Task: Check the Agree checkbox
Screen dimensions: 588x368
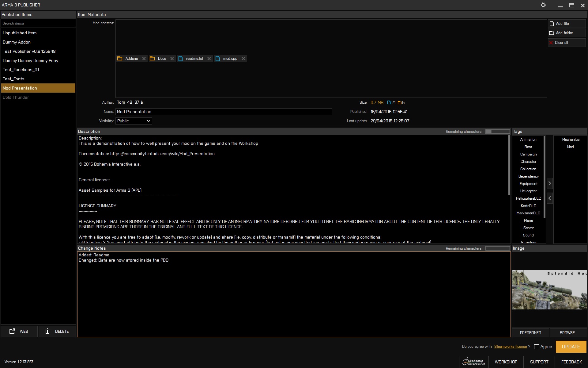Action: click(536, 347)
